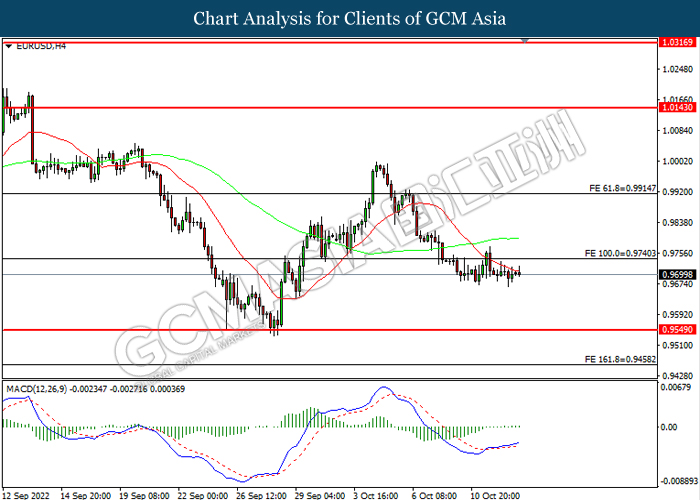Click the 0.95490 support price label
The height and width of the screenshot is (500, 700).
pos(677,329)
